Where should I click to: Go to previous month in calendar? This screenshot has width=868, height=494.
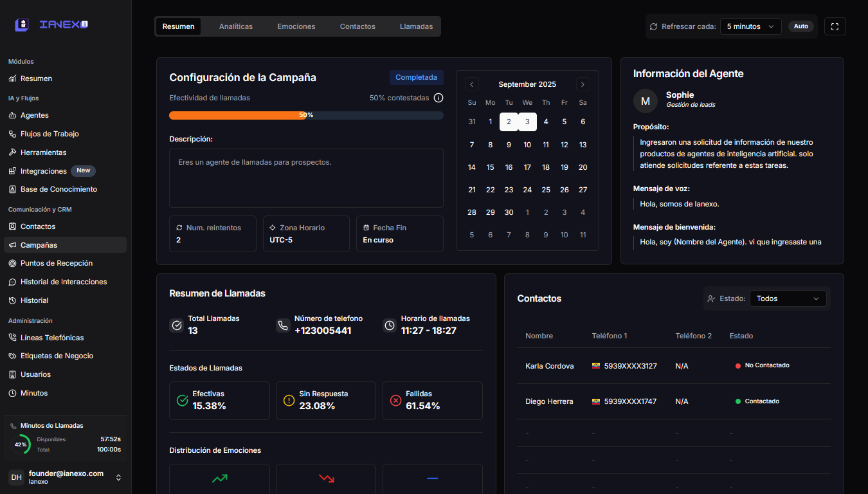[472, 84]
